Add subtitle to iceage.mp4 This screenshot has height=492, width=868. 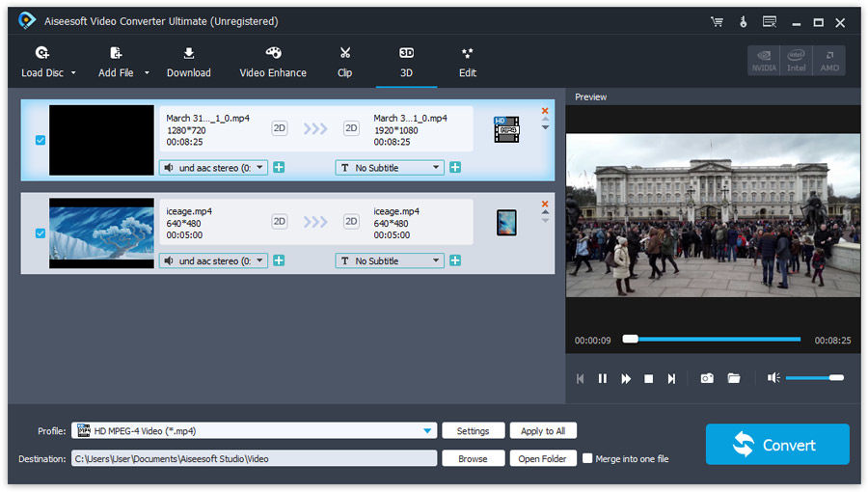click(x=455, y=260)
